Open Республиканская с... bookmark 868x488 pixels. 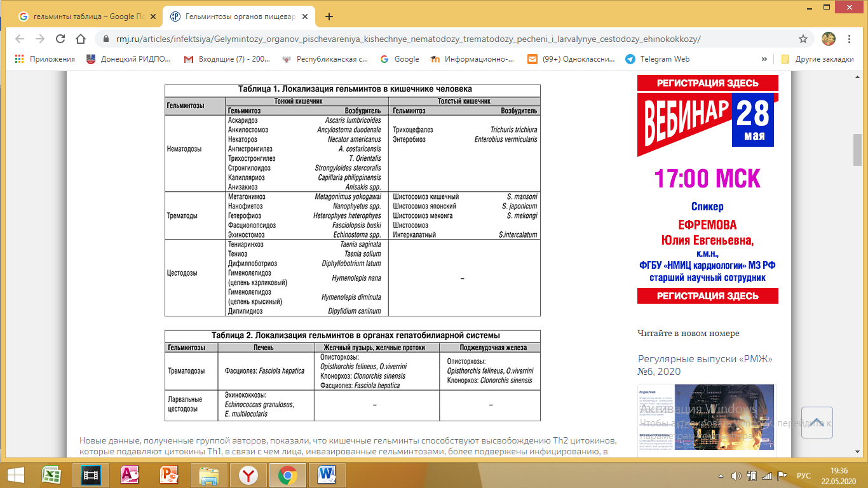click(326, 59)
